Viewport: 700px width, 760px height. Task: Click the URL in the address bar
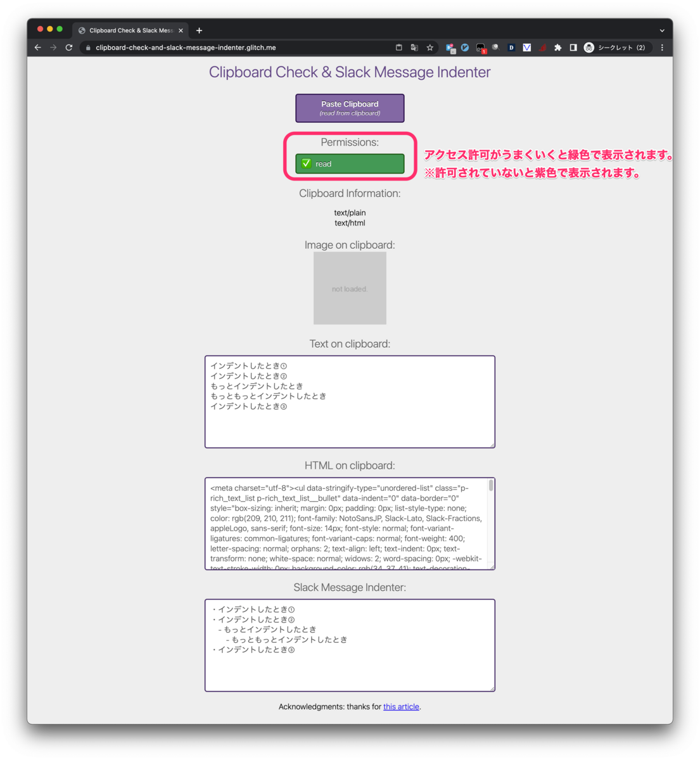[186, 47]
